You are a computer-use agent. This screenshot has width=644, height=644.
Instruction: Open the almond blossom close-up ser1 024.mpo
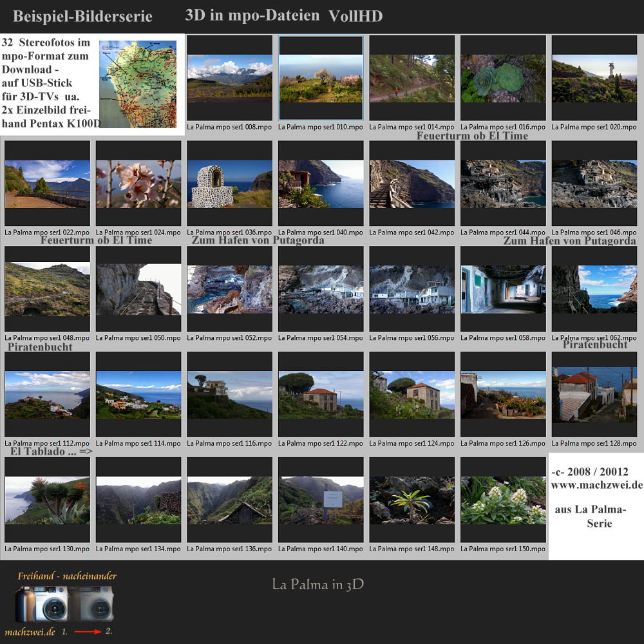(x=138, y=182)
